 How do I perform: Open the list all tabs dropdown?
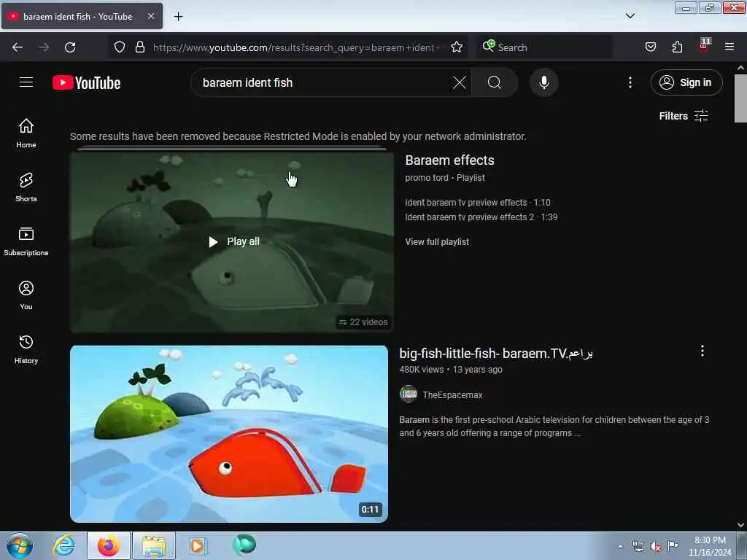tap(630, 16)
